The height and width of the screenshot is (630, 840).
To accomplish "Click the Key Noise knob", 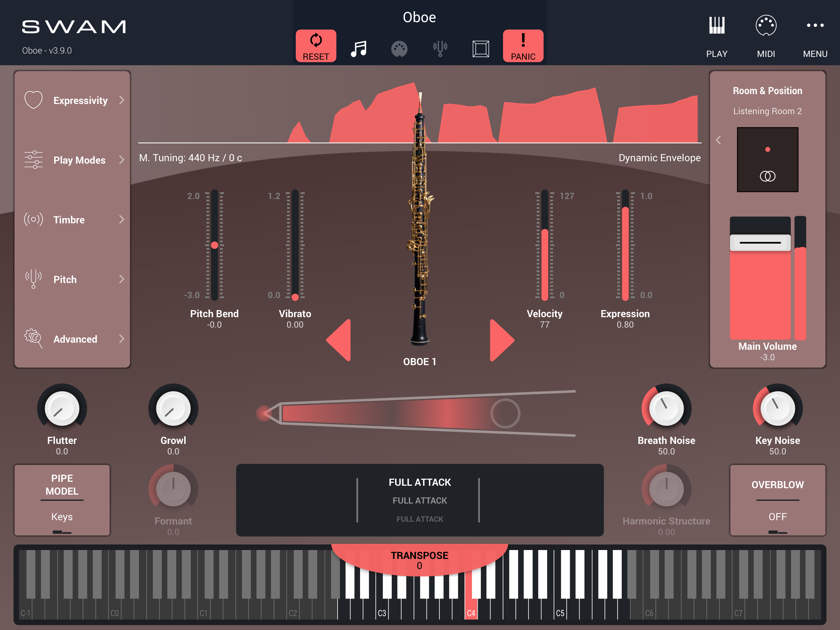I will (778, 409).
